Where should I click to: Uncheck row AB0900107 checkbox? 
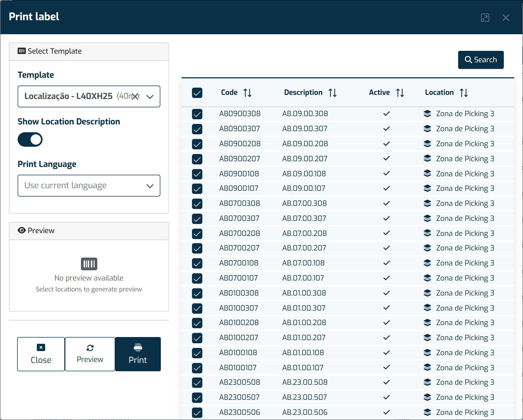point(197,189)
